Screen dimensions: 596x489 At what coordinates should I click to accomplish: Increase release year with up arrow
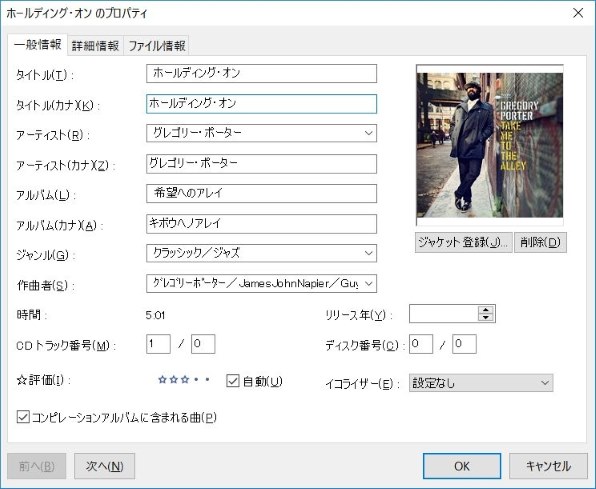click(x=486, y=310)
